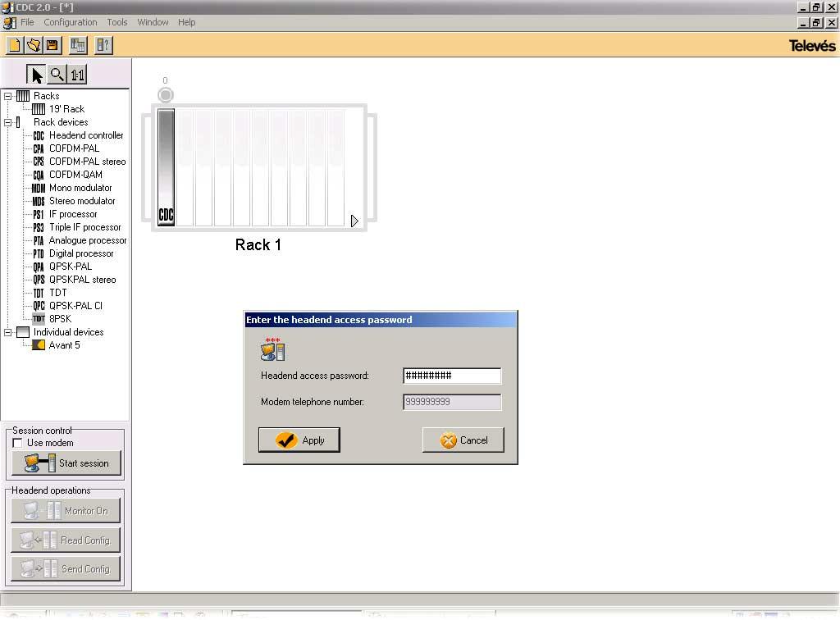This screenshot has width=840, height=620.
Task: Select COFDM-QAM device
Action: tap(75, 175)
